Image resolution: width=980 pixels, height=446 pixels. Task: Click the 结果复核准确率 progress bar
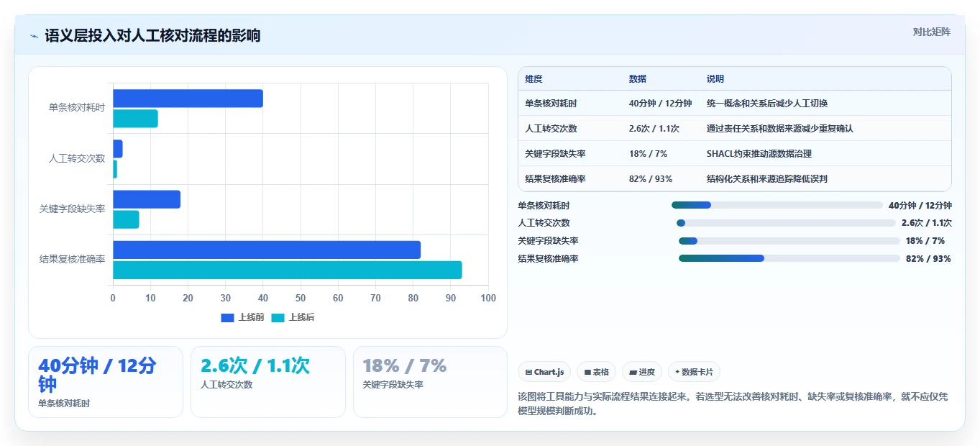coord(789,258)
